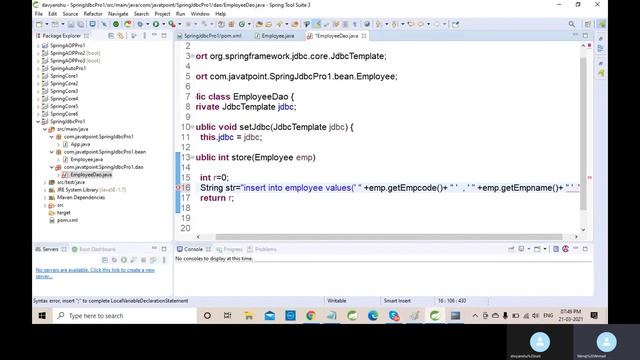This screenshot has width=640, height=360.
Task: Open the External Tools dropdown arrow
Action: [x=179, y=24]
